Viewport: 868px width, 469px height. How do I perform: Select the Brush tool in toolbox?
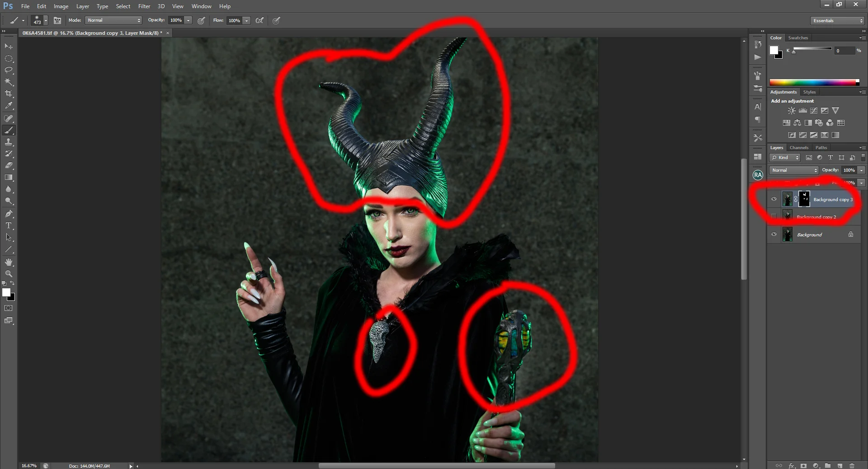coord(9,130)
